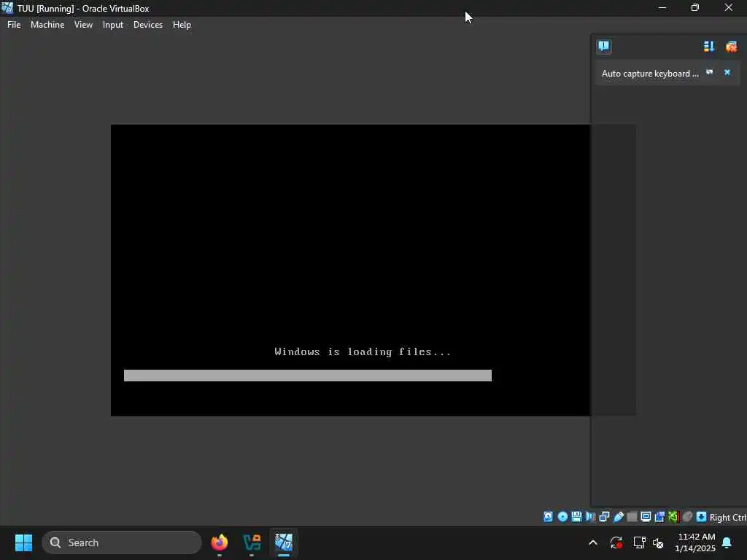Screen dimensions: 747x560
Task: Open the File menu
Action: pos(14,25)
